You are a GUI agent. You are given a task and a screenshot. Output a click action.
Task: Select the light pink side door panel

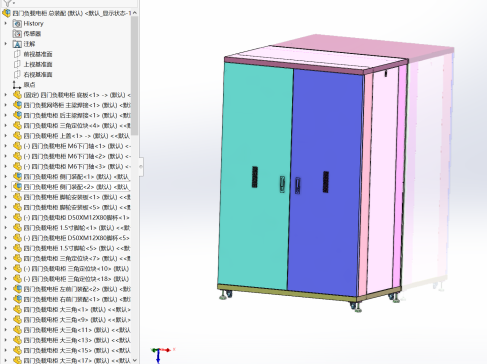(382, 180)
